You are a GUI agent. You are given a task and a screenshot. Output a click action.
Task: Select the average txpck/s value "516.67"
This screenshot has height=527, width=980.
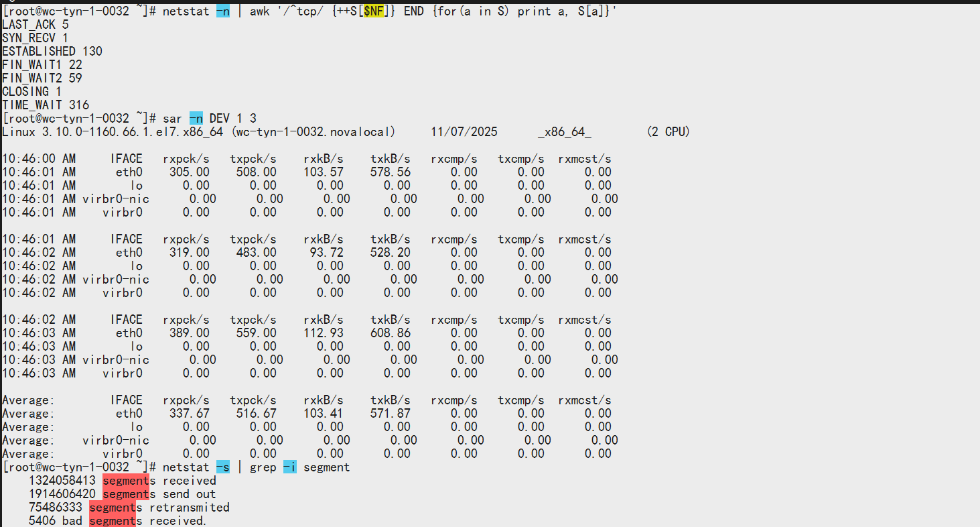(257, 414)
